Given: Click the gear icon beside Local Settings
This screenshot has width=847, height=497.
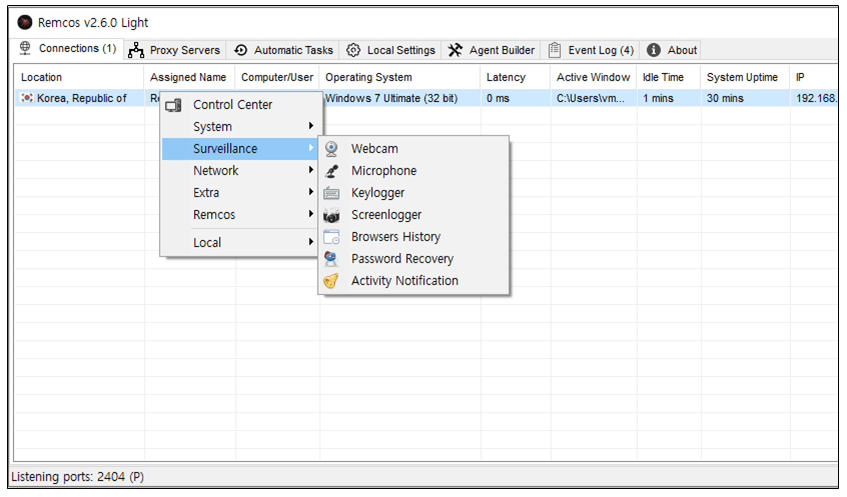Looking at the screenshot, I should pyautogui.click(x=353, y=50).
